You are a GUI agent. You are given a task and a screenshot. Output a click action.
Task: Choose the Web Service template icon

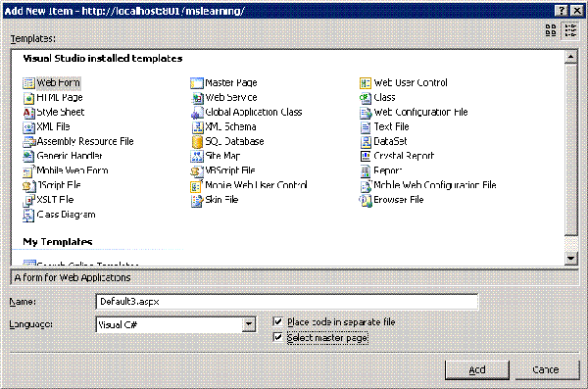[x=197, y=98]
